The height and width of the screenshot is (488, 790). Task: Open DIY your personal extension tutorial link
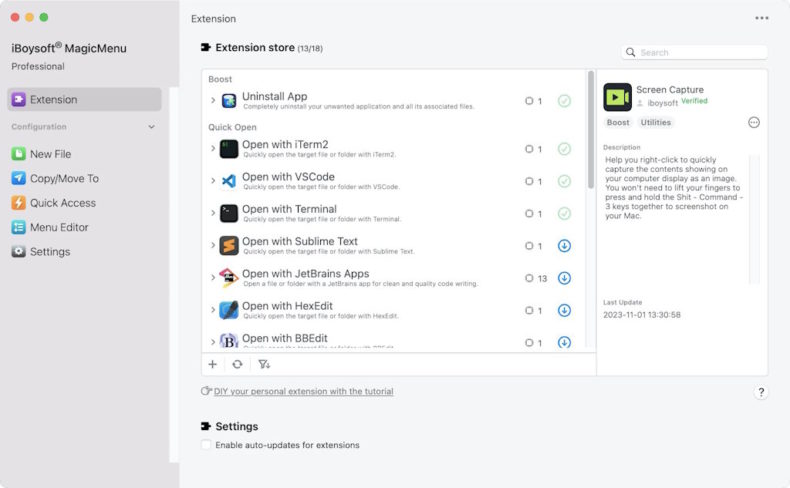point(303,392)
